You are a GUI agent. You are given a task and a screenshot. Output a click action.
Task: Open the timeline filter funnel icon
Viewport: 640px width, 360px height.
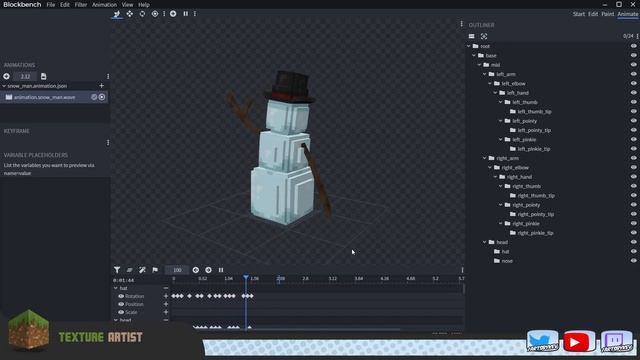click(x=117, y=270)
